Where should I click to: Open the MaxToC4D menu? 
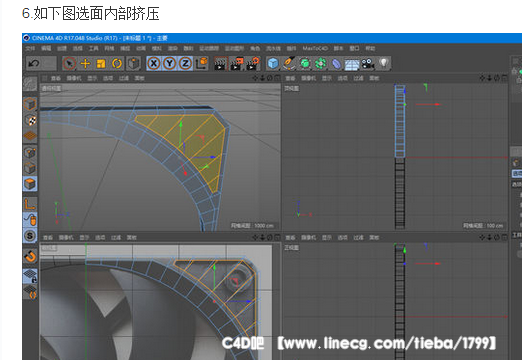click(315, 48)
